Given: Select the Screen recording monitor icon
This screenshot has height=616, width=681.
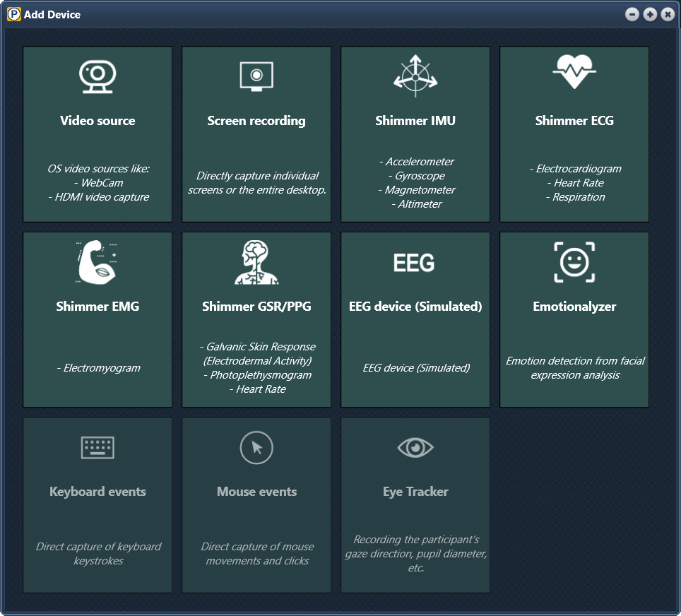Looking at the screenshot, I should (256, 76).
